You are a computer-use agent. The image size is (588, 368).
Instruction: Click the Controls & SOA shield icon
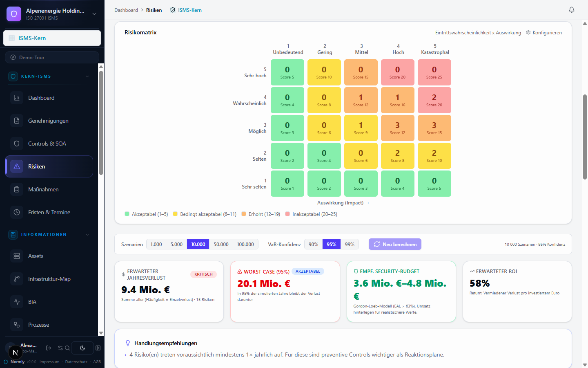click(17, 144)
